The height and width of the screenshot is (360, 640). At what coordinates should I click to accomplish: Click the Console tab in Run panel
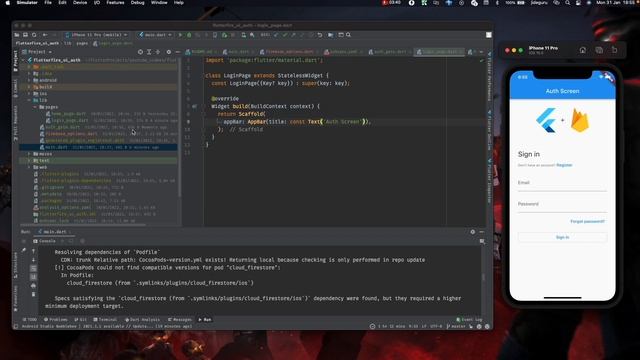pyautogui.click(x=44, y=241)
